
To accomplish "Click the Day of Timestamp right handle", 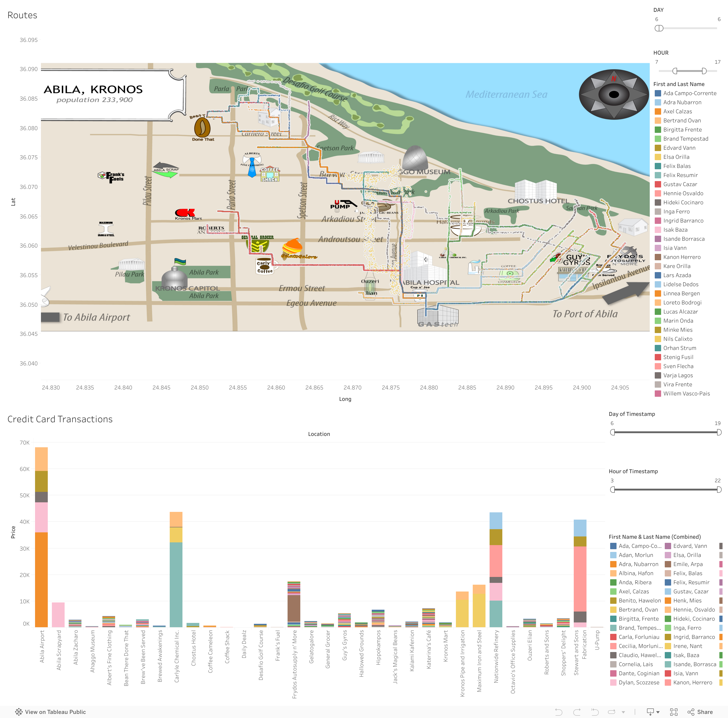I will (x=719, y=432).
